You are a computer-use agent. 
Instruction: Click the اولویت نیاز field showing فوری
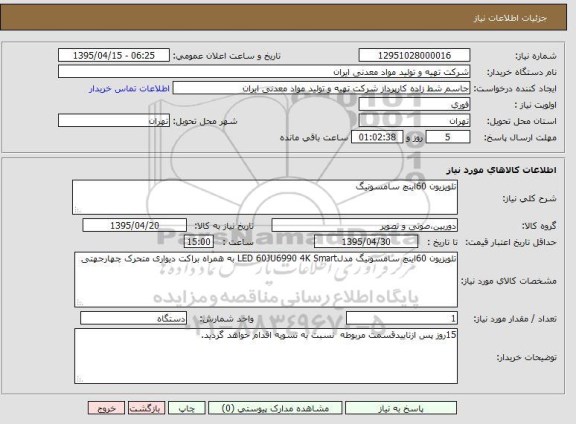tap(414, 105)
